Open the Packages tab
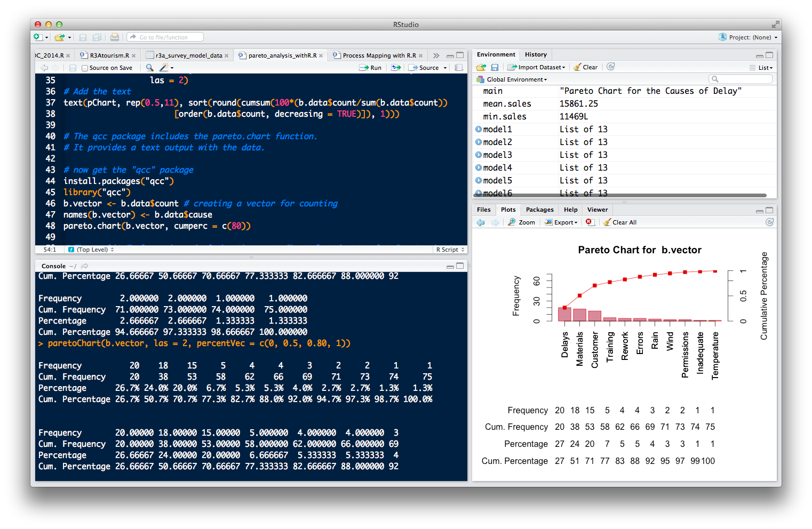 (539, 210)
